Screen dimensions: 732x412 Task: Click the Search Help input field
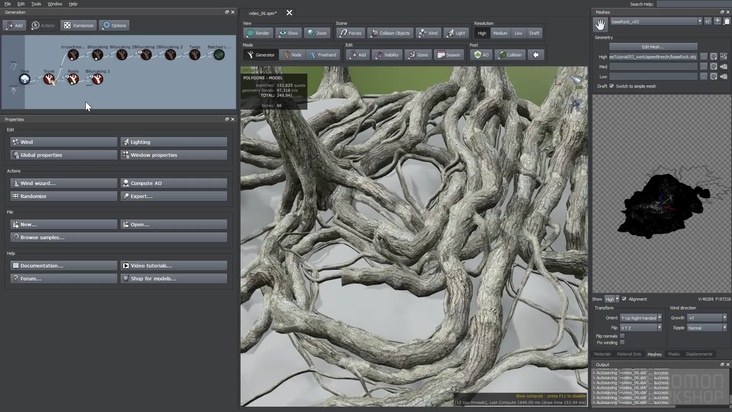(x=693, y=4)
